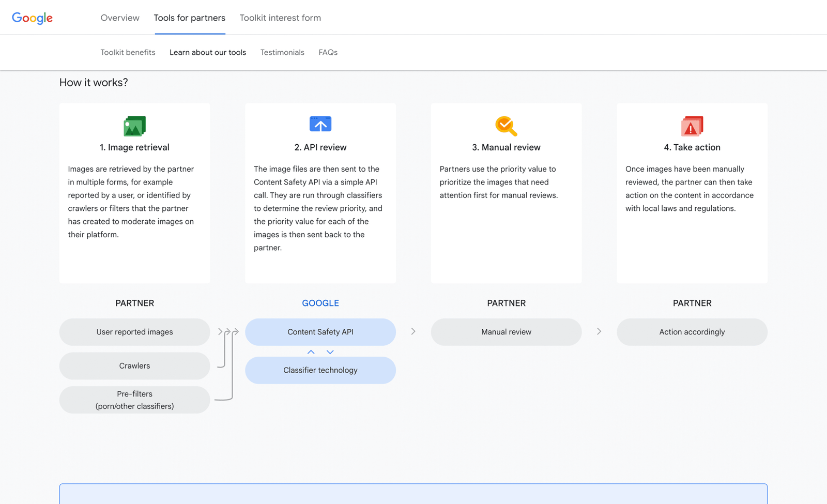827x504 pixels.
Task: Open the FAQs section link
Action: [328, 52]
